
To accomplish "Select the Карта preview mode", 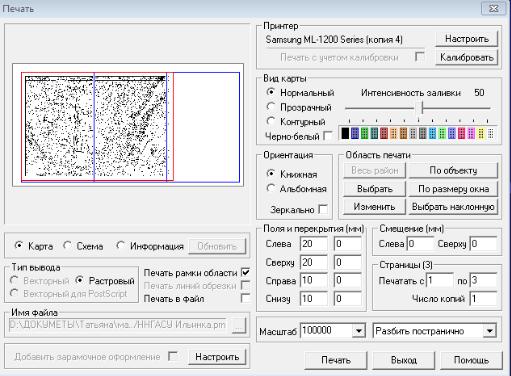I will point(19,246).
